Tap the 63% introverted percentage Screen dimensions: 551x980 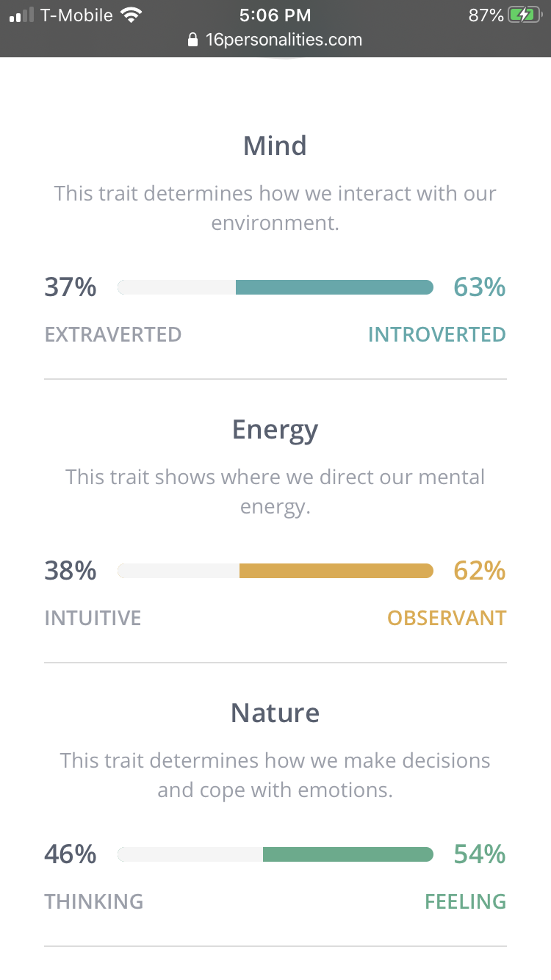tap(480, 287)
